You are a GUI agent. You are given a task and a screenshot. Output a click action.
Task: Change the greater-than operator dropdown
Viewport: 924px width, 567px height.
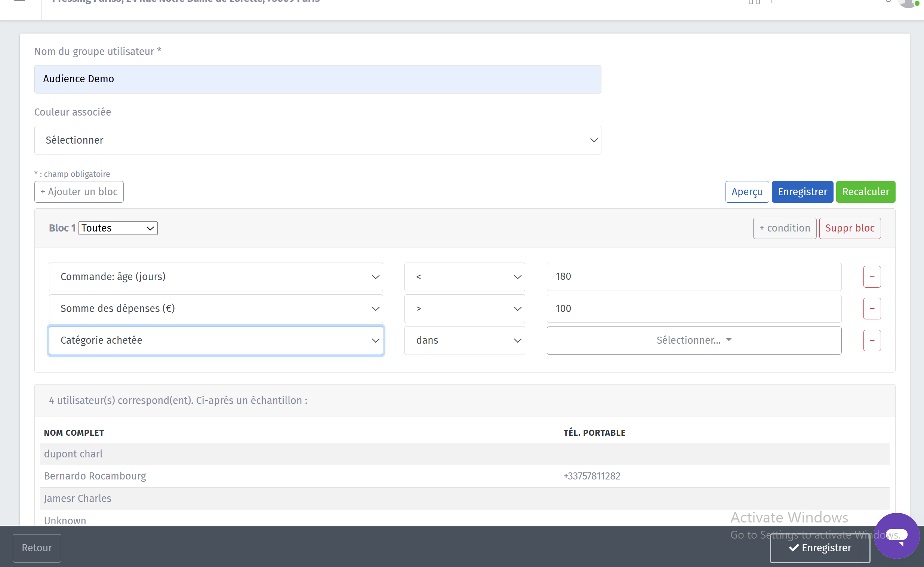(464, 309)
